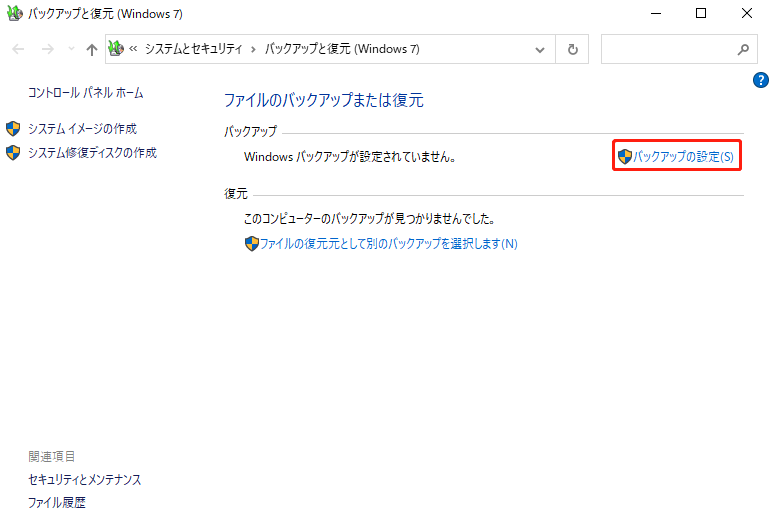Go to コントロール パネル ホーム
The image size is (770, 530).
85,92
